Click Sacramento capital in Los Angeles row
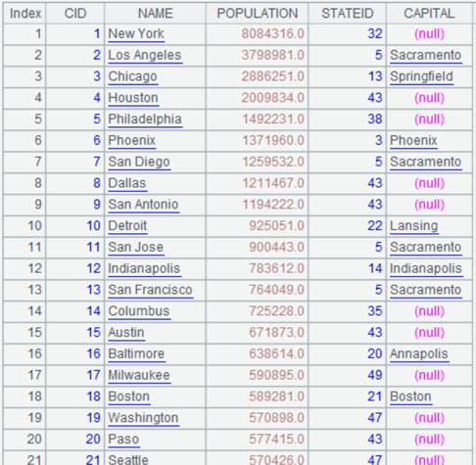This screenshot has width=476, height=465. (x=426, y=55)
